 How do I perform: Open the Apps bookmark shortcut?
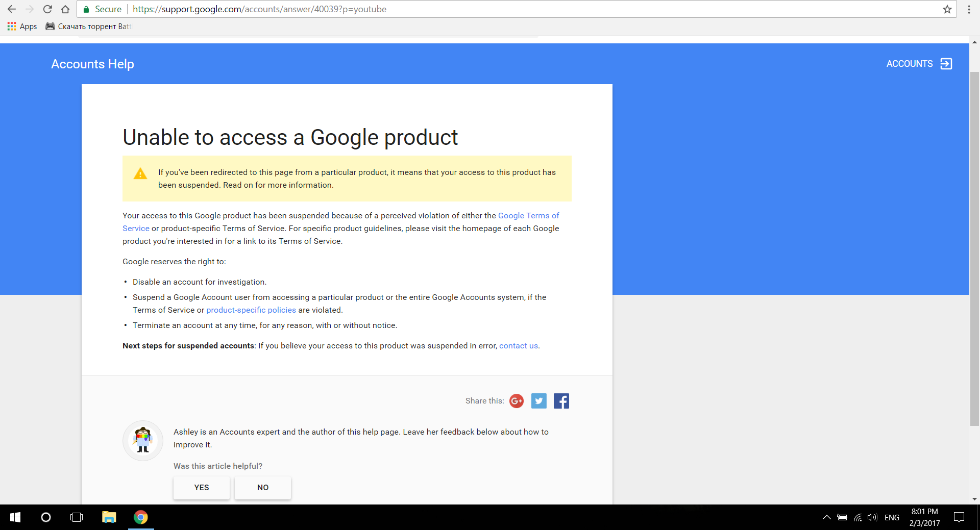click(22, 27)
